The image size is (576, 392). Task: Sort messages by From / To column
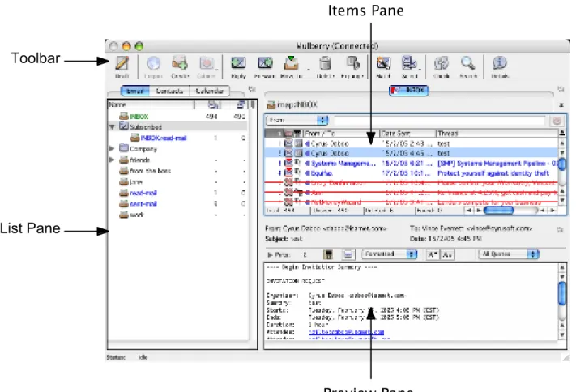[x=340, y=134]
